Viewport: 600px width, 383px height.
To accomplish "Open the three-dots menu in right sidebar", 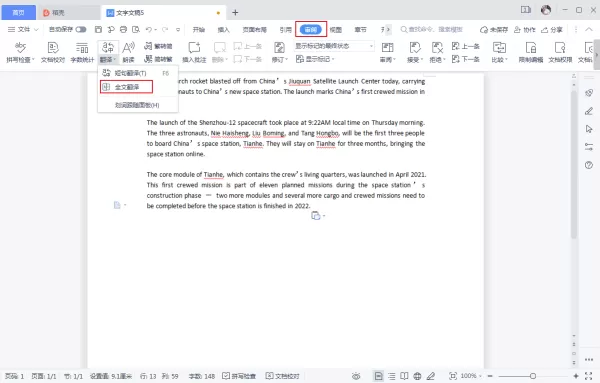I will [589, 360].
